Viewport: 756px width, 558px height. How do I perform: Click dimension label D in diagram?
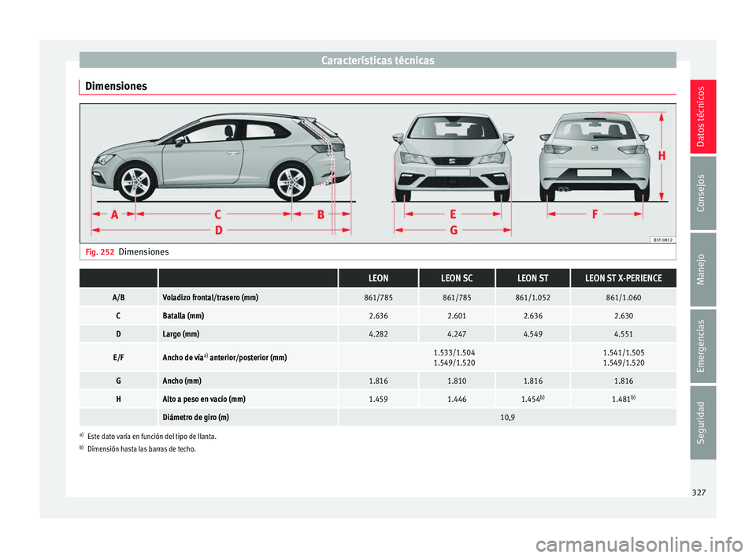(218, 230)
